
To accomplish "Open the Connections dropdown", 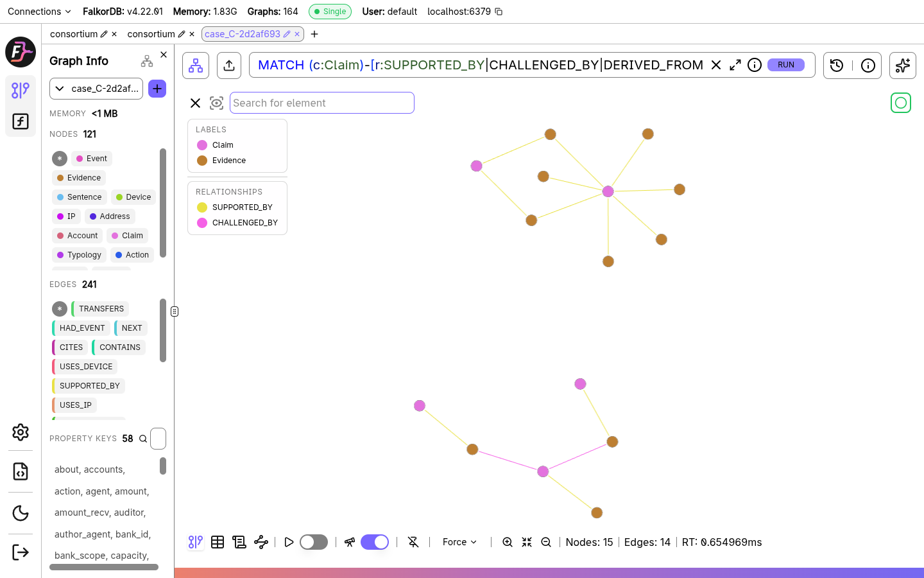I will point(39,12).
